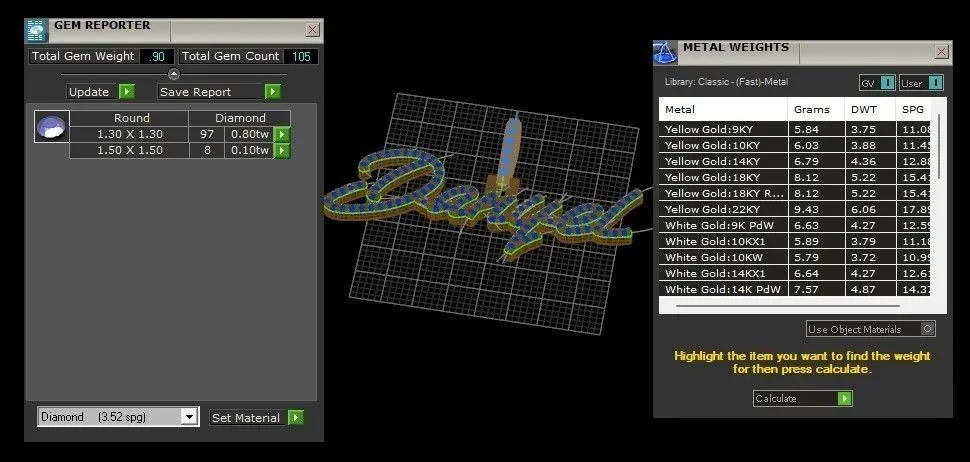Screen dimensions: 970x462
Task: Click the Grams column header
Action: (x=816, y=109)
